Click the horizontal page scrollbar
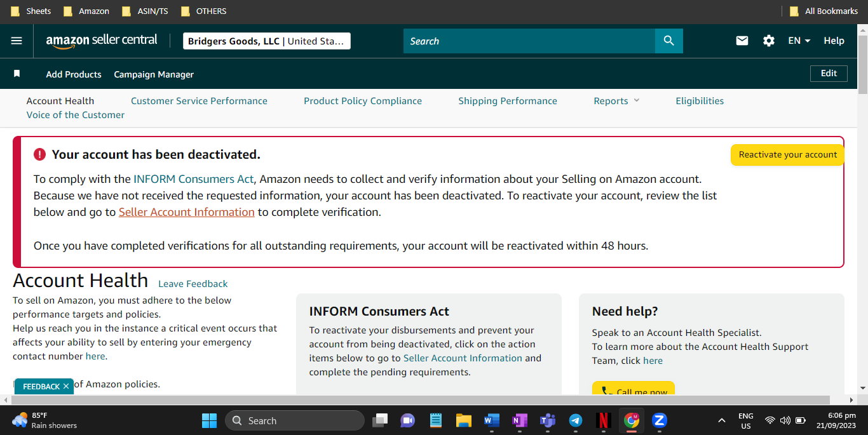 [x=419, y=400]
